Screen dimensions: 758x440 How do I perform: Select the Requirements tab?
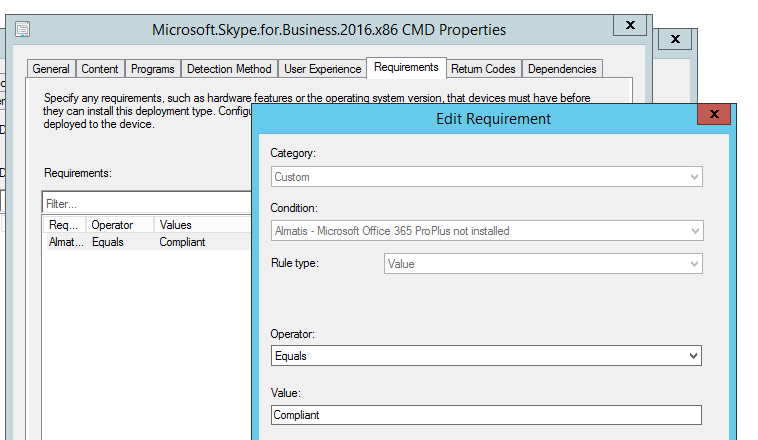click(x=406, y=67)
